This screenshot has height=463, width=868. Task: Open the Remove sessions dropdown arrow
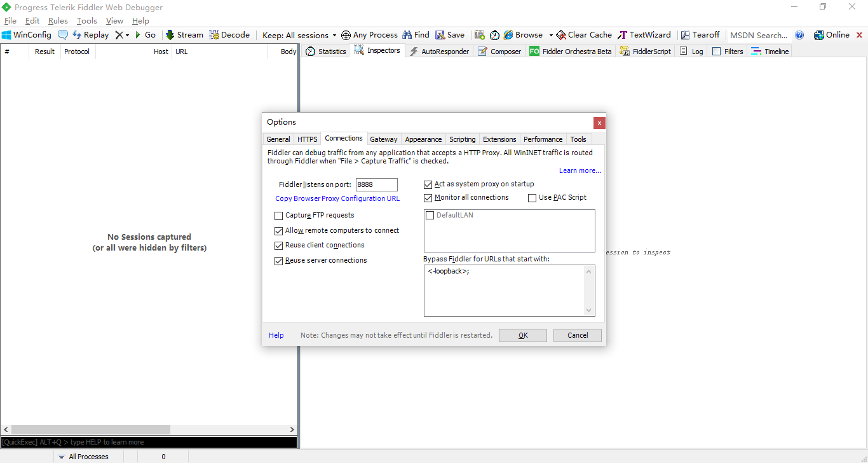(127, 36)
